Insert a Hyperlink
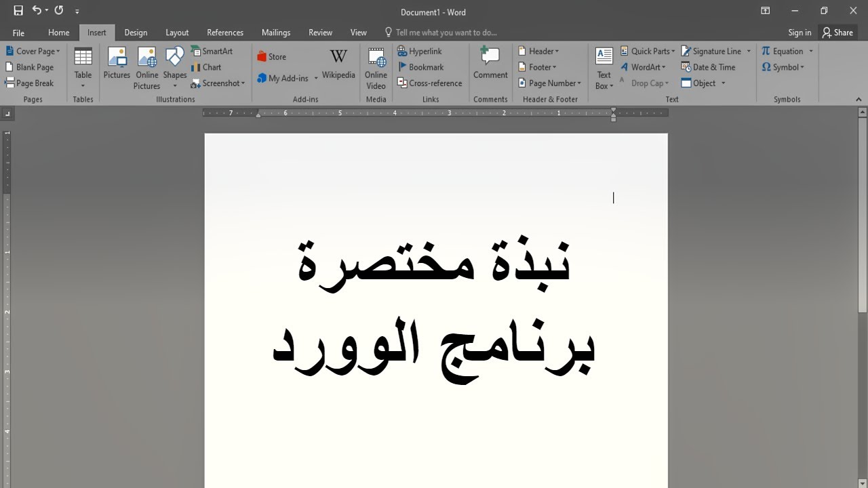Image resolution: width=868 pixels, height=488 pixels. (420, 51)
